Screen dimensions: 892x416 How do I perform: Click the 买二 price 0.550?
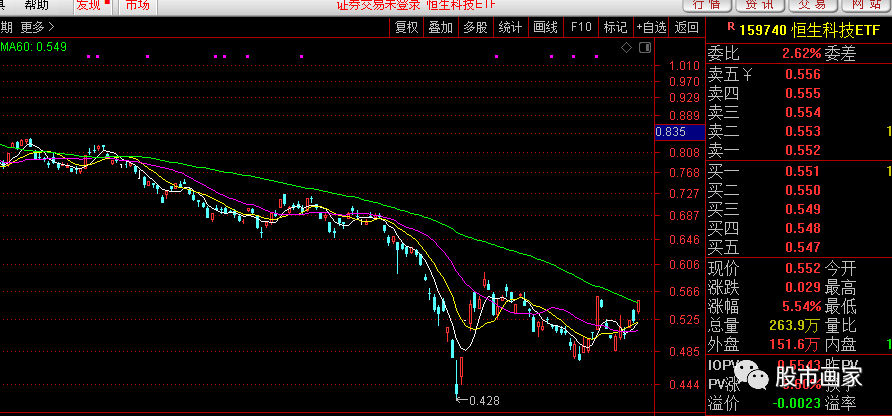pyautogui.click(x=803, y=190)
